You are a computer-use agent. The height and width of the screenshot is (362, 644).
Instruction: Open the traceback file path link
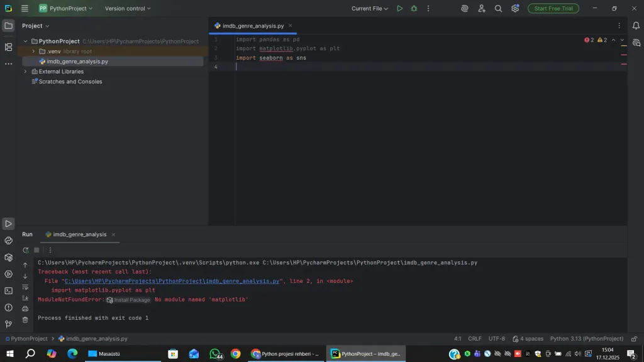pyautogui.click(x=172, y=282)
